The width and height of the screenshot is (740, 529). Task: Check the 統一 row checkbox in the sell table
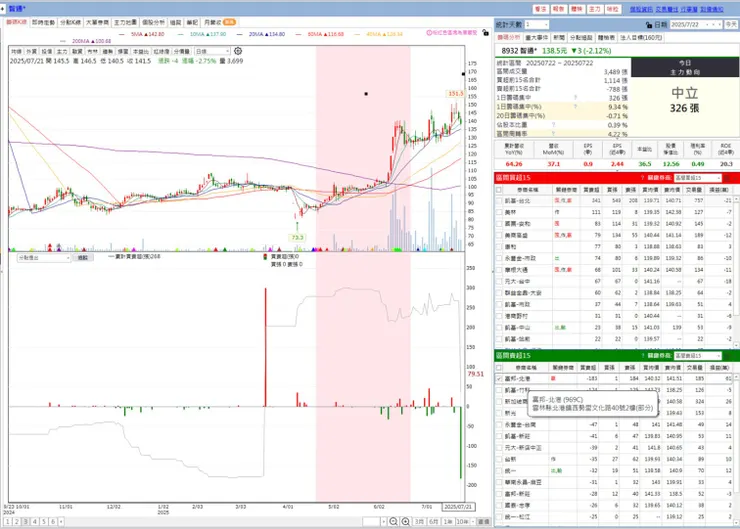[499, 471]
